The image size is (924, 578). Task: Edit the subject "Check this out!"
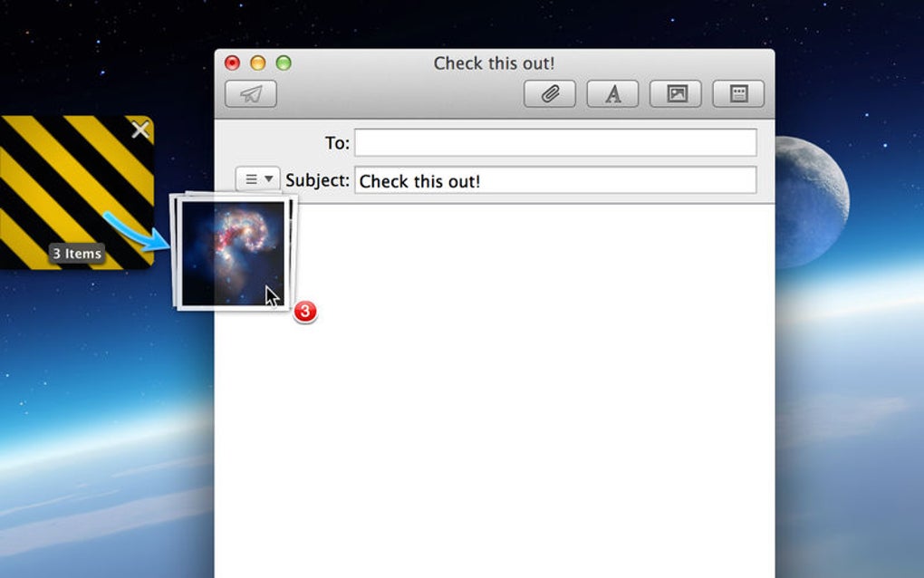pos(555,181)
